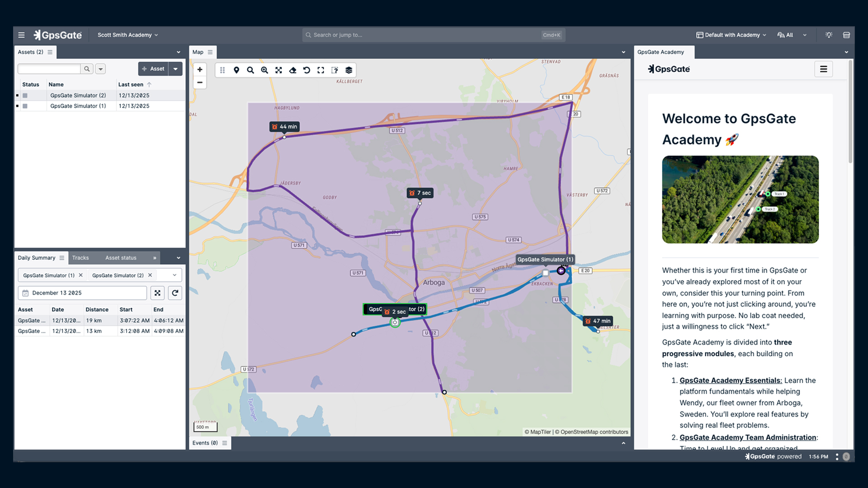Open Default with Academy workspace dropdown

click(x=731, y=35)
